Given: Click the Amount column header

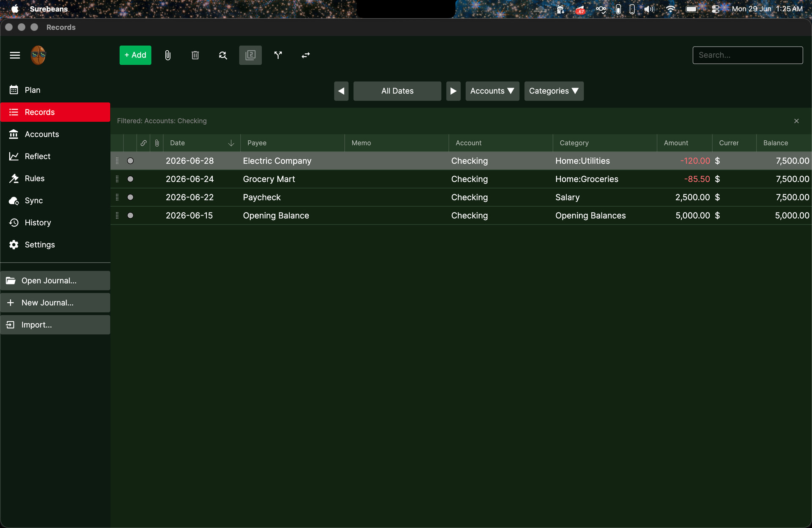Looking at the screenshot, I should click(684, 143).
